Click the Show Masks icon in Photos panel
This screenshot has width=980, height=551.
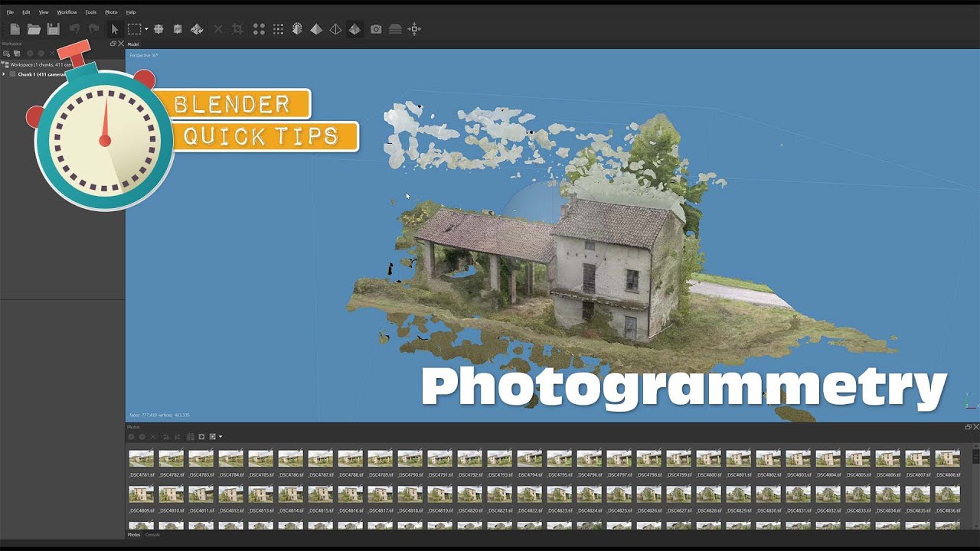(x=201, y=437)
